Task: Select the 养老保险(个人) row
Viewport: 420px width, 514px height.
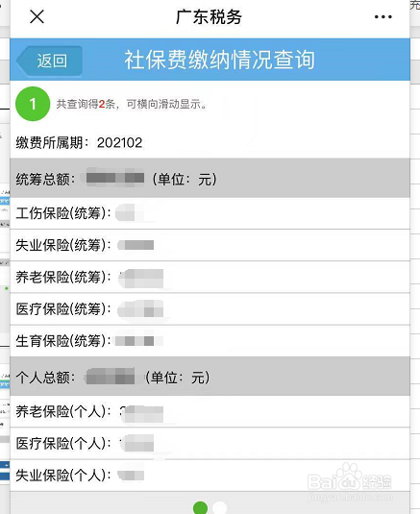Action: pyautogui.click(x=210, y=412)
